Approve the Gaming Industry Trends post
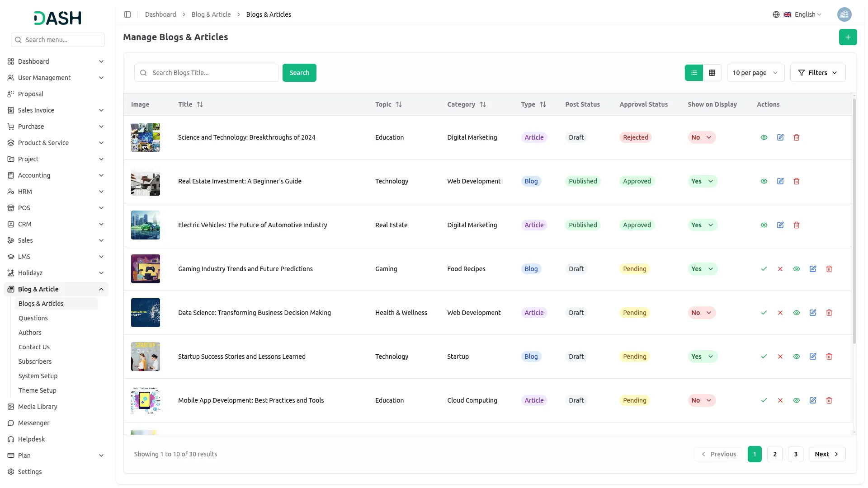 click(x=764, y=269)
